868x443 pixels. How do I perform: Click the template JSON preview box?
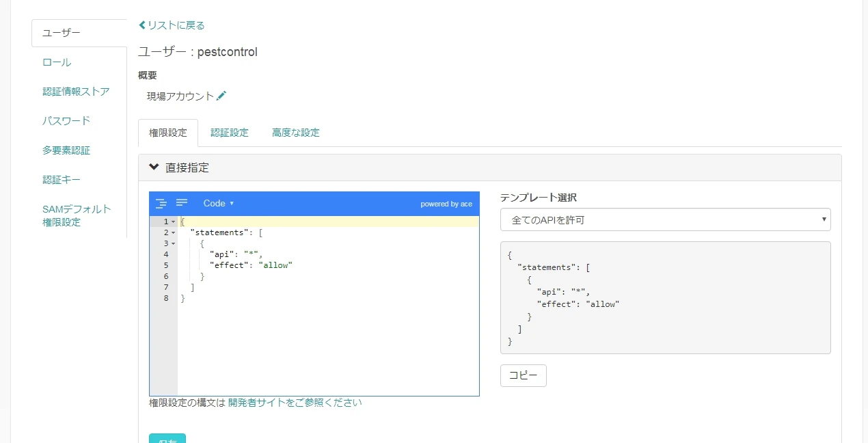click(x=665, y=297)
